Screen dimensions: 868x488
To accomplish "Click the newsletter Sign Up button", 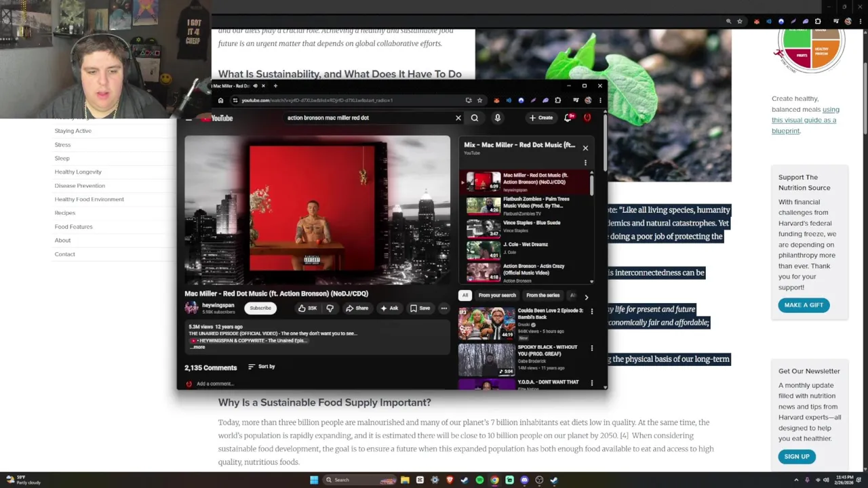I will point(797,457).
